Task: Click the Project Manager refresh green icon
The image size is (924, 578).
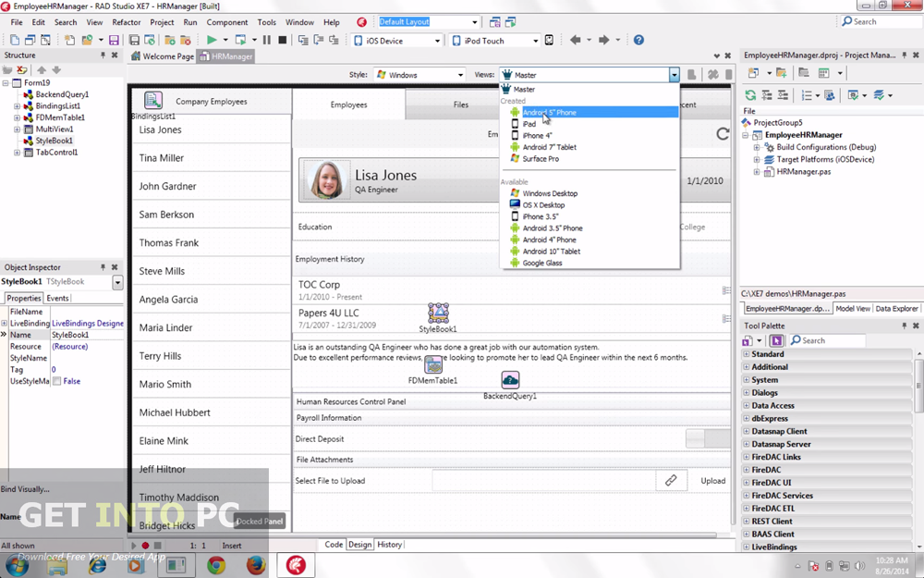Action: [750, 95]
